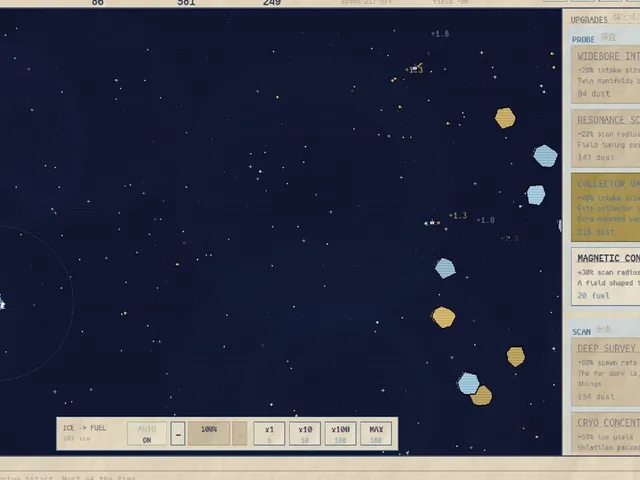Image resolution: width=640 pixels, height=480 pixels.
Task: Convert ice with the x10 button
Action: click(305, 434)
